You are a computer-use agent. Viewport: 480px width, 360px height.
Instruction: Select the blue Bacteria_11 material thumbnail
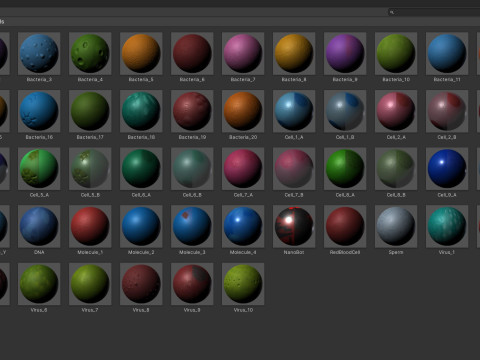click(447, 53)
